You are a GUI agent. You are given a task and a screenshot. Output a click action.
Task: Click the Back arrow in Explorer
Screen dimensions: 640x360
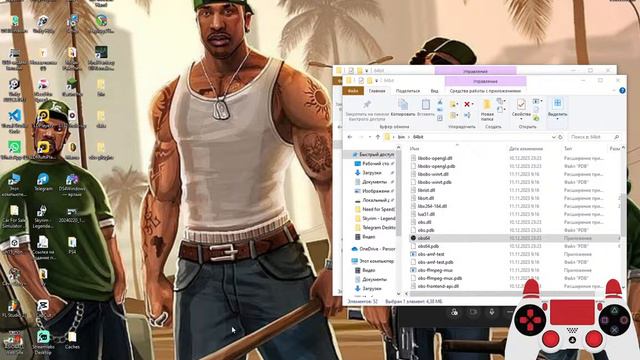350,137
